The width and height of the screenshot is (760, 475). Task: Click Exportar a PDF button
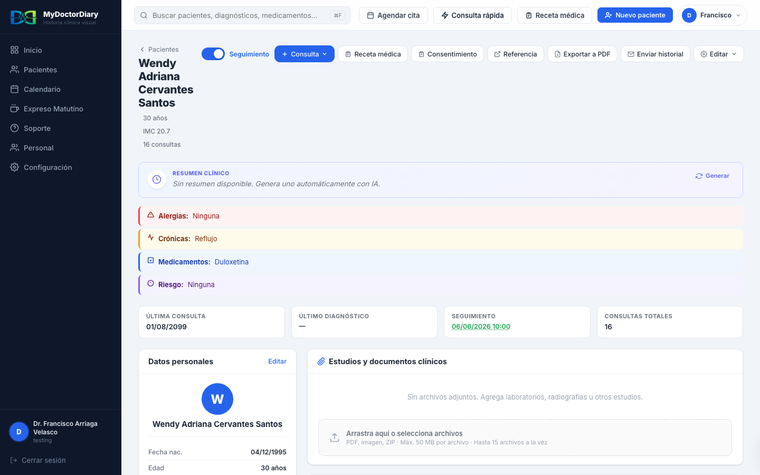[582, 54]
